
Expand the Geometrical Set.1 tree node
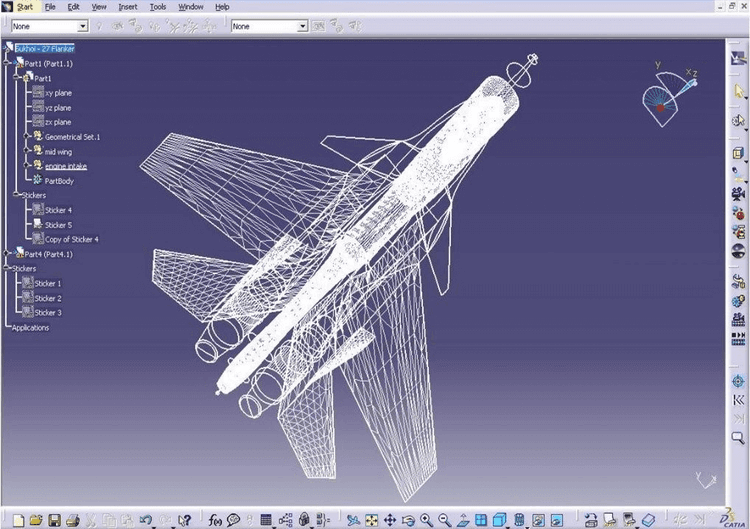tap(27, 137)
